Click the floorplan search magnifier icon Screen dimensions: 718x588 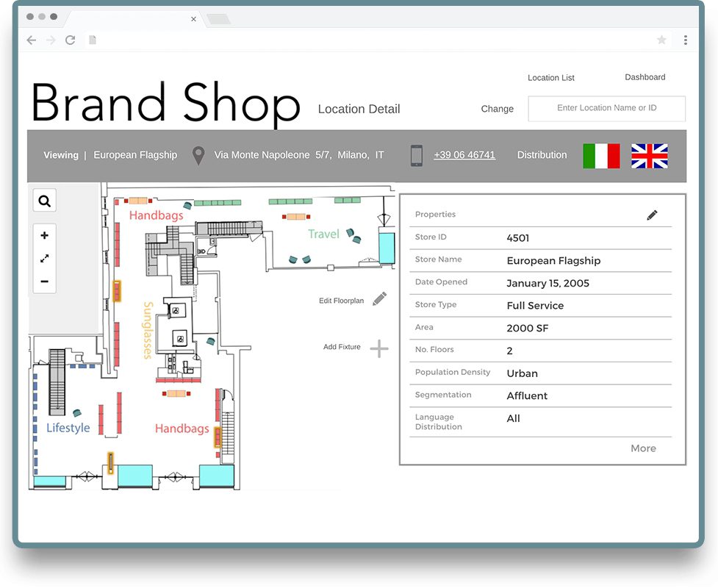[45, 201]
